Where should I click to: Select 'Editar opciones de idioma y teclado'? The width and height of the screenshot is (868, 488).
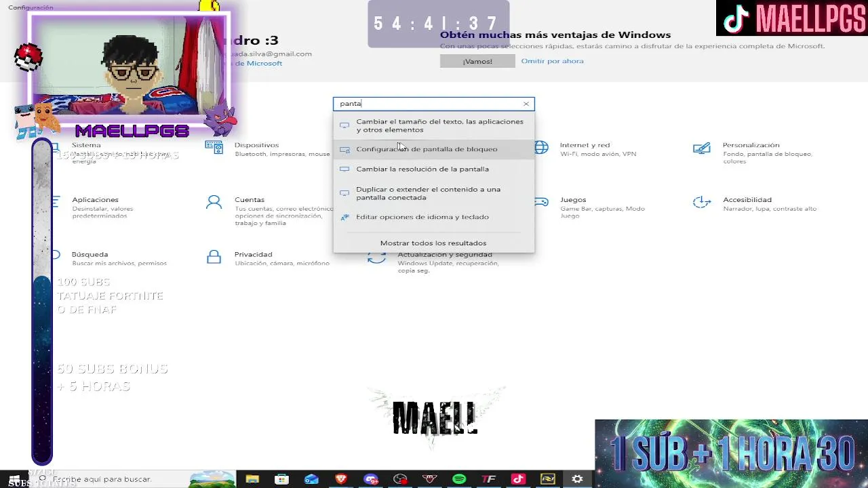pyautogui.click(x=434, y=217)
